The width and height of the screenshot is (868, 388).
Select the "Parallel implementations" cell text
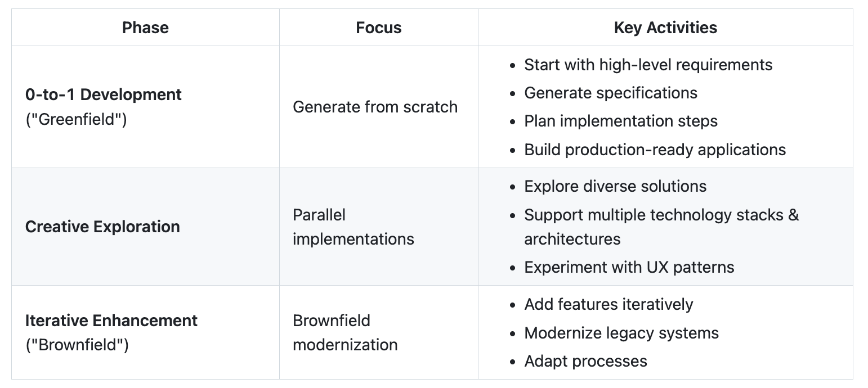pos(353,227)
